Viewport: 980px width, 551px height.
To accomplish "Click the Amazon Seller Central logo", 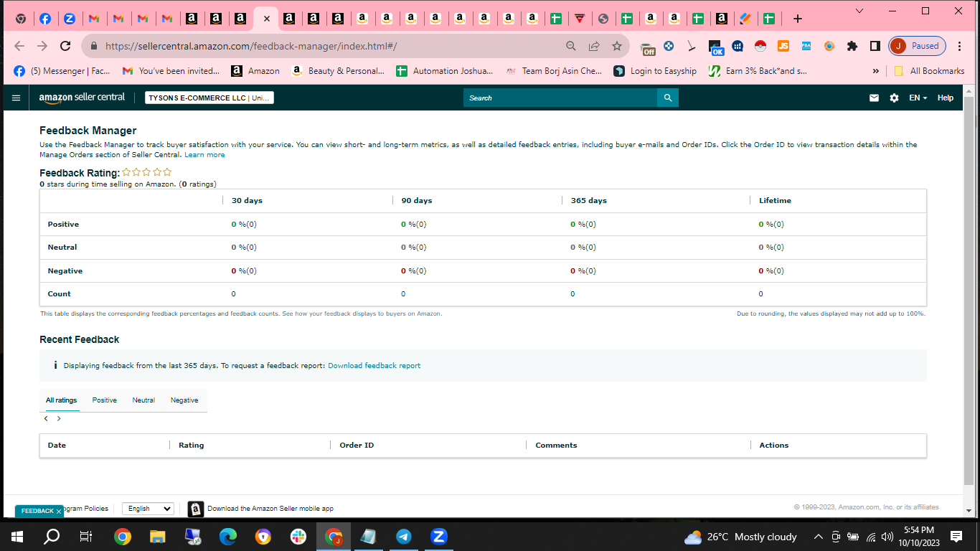I will (x=82, y=98).
